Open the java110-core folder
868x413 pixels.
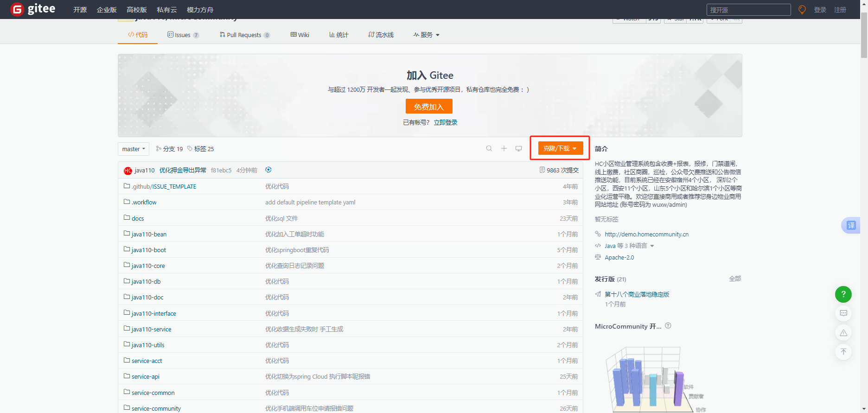tap(148, 266)
